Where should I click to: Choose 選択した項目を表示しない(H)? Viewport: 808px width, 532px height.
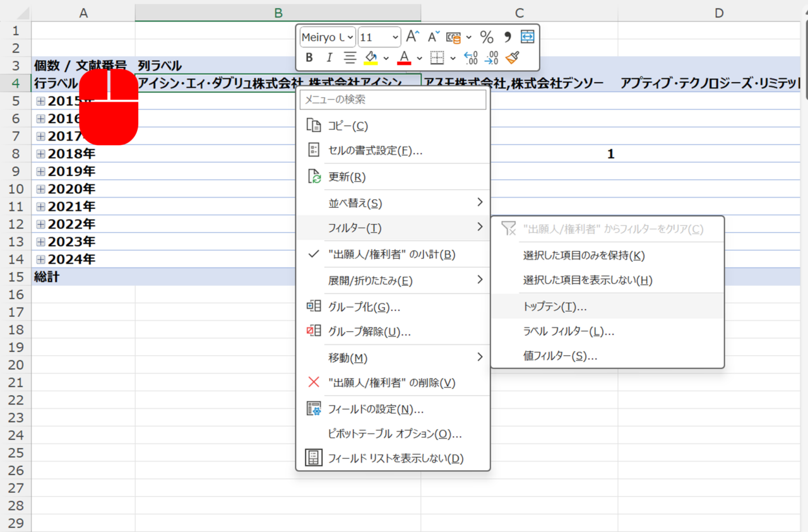coord(607,280)
